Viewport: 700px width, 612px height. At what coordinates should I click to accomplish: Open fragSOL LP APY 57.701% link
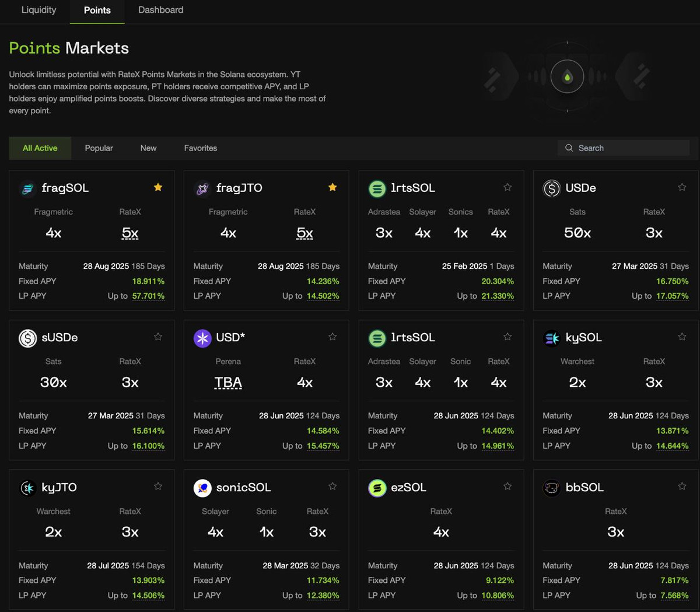148,296
